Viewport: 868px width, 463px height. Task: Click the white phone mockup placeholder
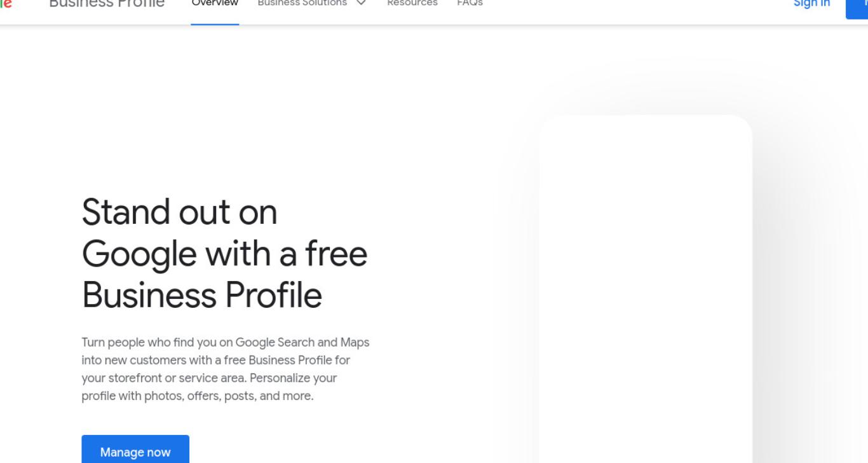pyautogui.click(x=646, y=289)
